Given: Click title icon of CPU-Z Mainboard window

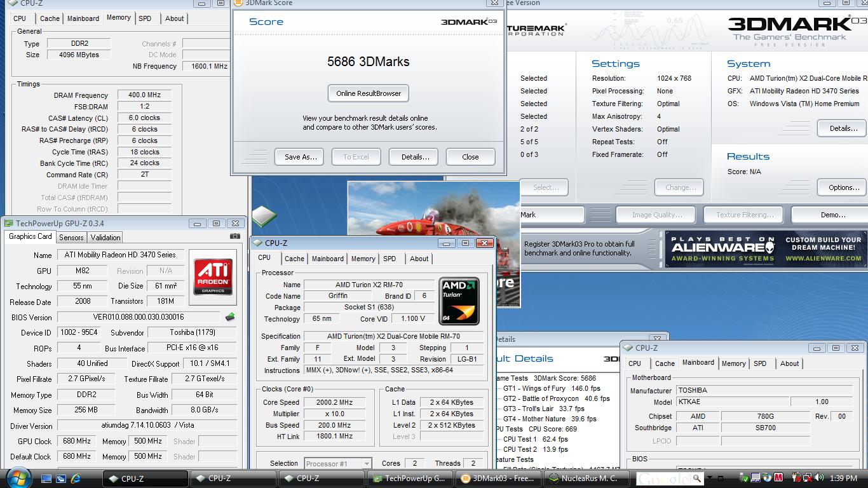Looking at the screenshot, I should click(x=628, y=348).
